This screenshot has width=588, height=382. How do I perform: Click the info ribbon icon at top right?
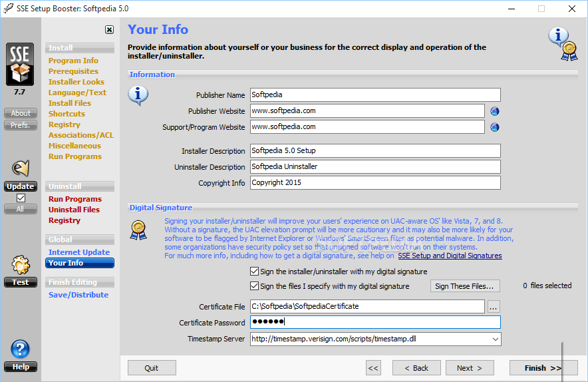coord(563,45)
